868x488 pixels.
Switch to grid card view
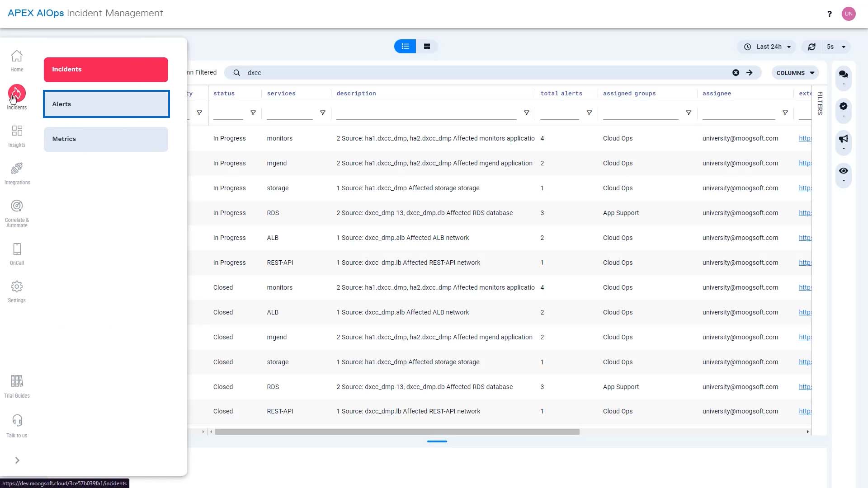[x=427, y=46]
